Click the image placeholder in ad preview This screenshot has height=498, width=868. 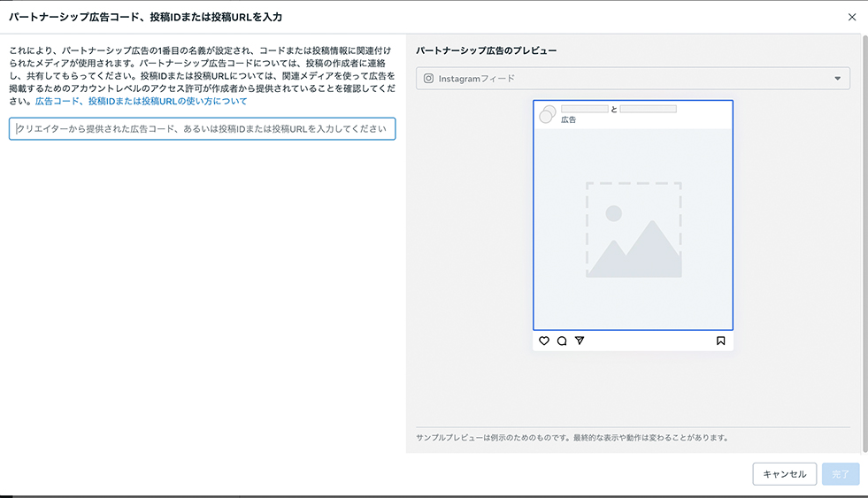point(634,230)
